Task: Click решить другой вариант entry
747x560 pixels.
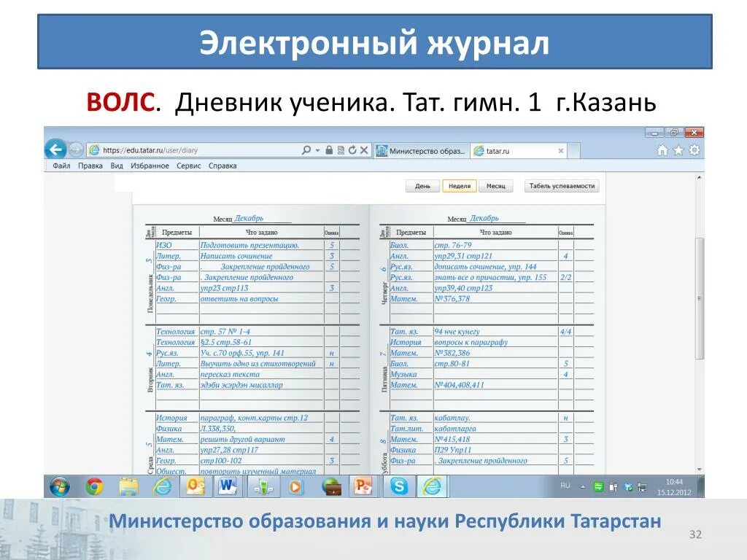Action: tap(242, 439)
